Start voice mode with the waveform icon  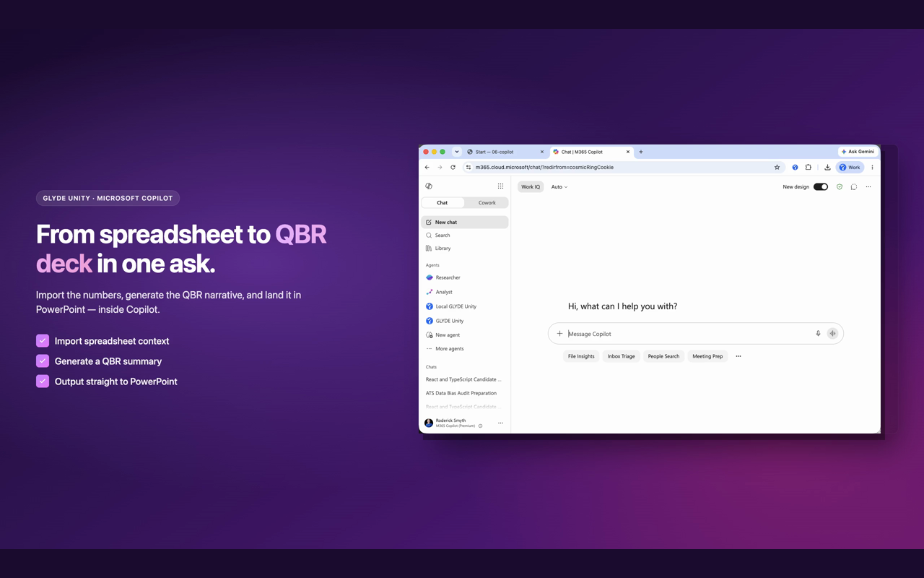pos(832,334)
